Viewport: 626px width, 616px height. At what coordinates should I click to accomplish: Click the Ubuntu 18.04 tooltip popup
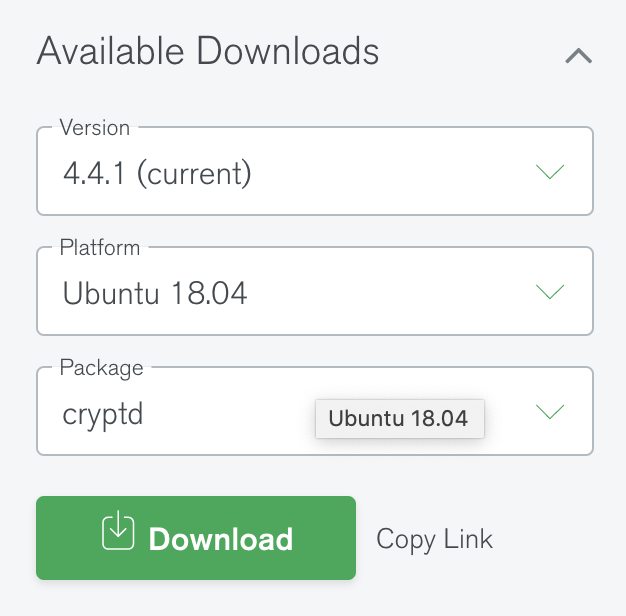coord(398,418)
